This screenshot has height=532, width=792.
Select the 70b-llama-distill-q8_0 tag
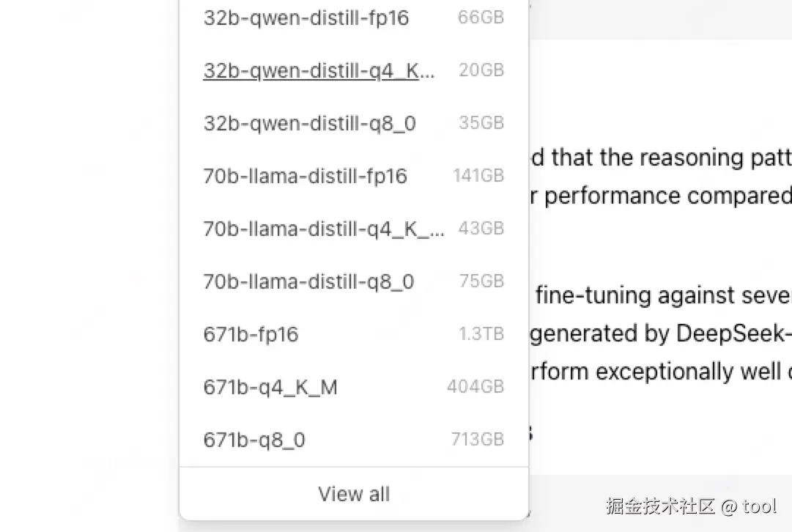coord(308,281)
